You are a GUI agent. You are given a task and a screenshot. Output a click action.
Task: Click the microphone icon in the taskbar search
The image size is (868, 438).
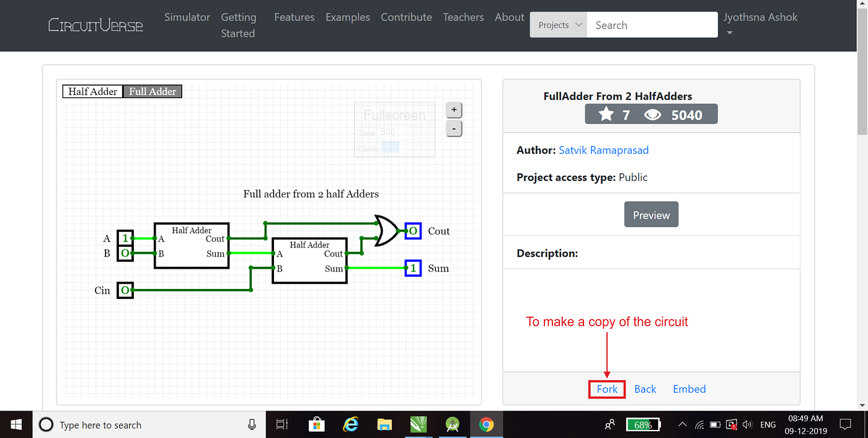252,424
